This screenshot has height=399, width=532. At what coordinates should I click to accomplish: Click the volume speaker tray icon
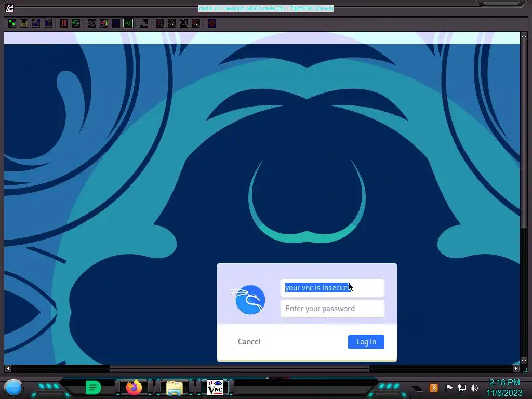(474, 388)
